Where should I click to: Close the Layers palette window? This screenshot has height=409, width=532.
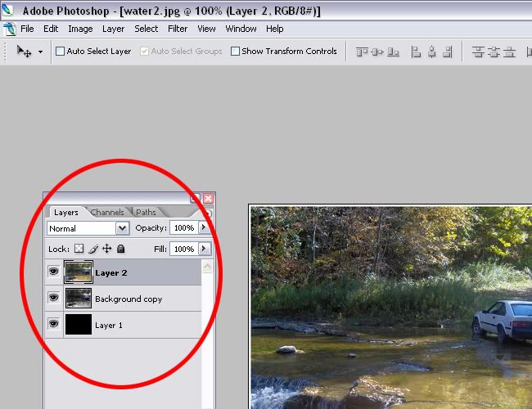point(209,199)
